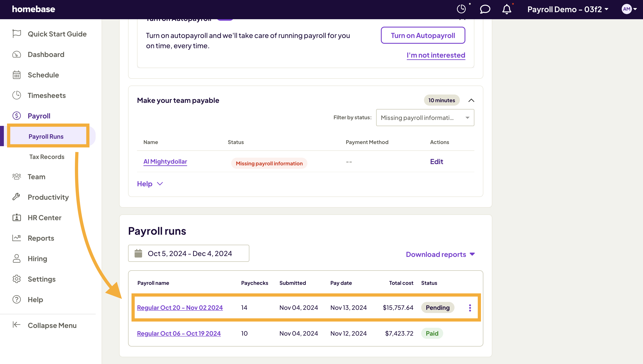
Task: Click the Oct 5 – Dec 4 date range field
Action: [189, 253]
